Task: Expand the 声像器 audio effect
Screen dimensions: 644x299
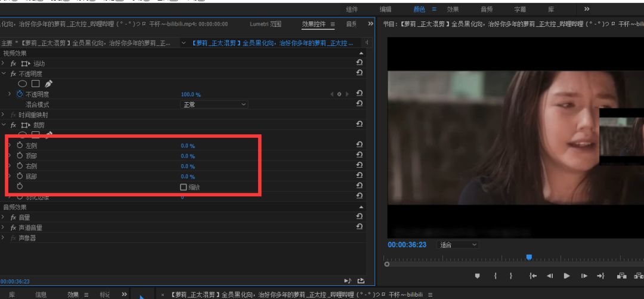Action: (4, 238)
